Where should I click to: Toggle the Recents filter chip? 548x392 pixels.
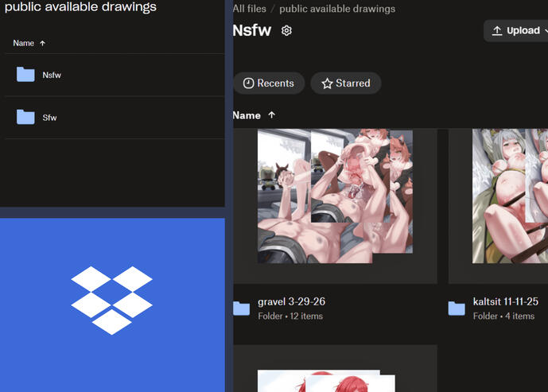(x=269, y=83)
